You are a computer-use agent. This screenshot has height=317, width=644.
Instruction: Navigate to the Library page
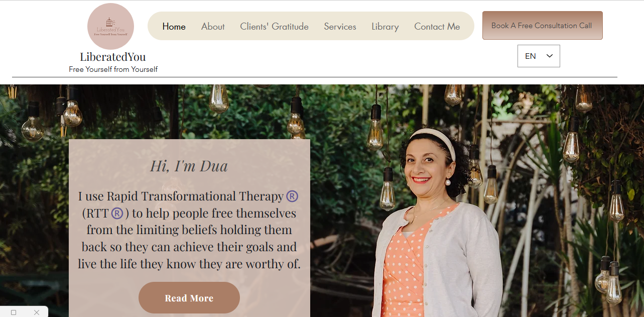click(385, 27)
